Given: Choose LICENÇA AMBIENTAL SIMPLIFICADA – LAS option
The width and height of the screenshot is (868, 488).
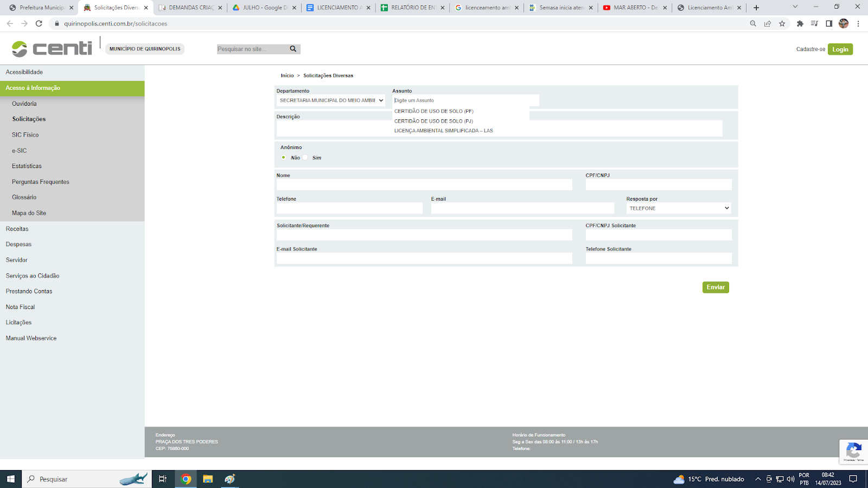Looking at the screenshot, I should (443, 131).
